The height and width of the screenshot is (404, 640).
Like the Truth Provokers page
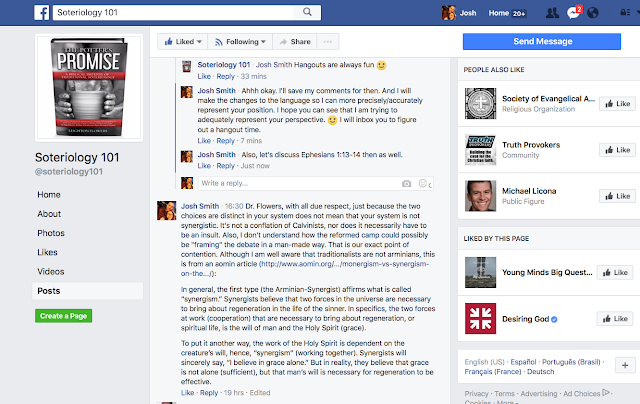coord(617,150)
